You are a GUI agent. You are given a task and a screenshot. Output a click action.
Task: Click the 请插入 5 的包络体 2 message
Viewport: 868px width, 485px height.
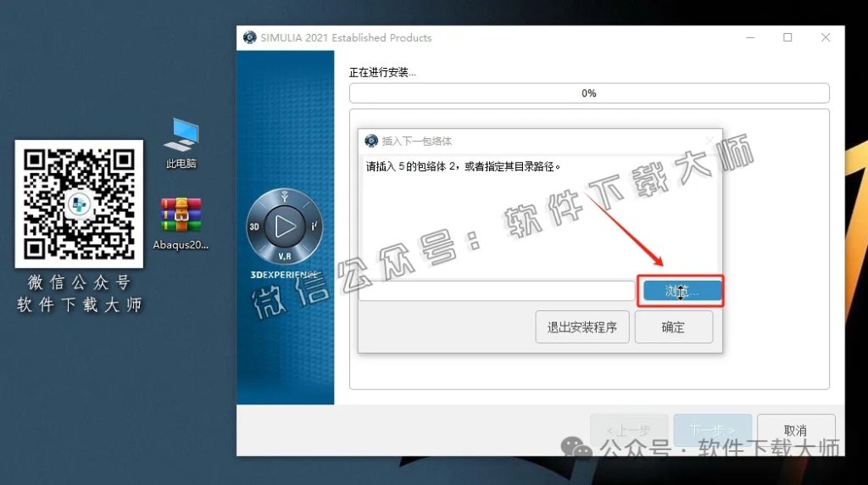(x=463, y=167)
